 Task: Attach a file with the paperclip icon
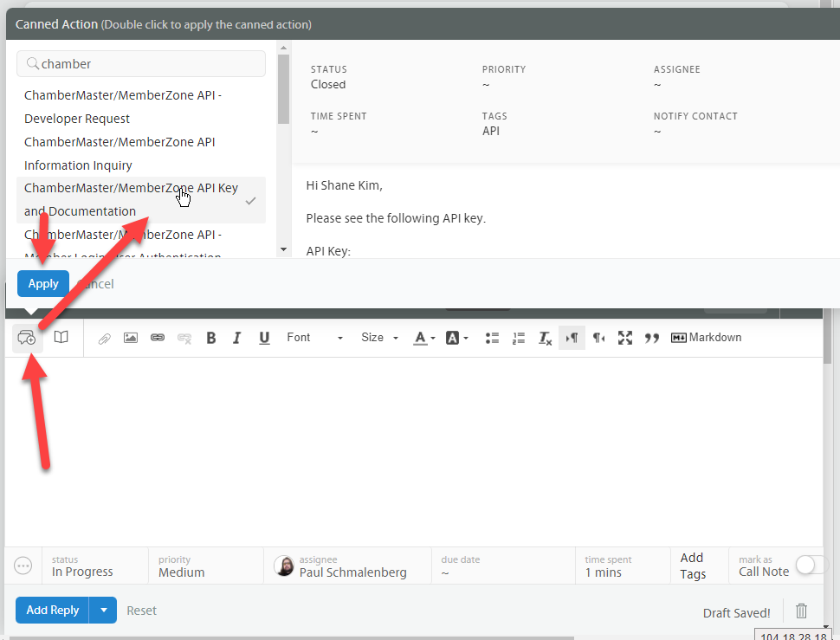[x=104, y=338]
